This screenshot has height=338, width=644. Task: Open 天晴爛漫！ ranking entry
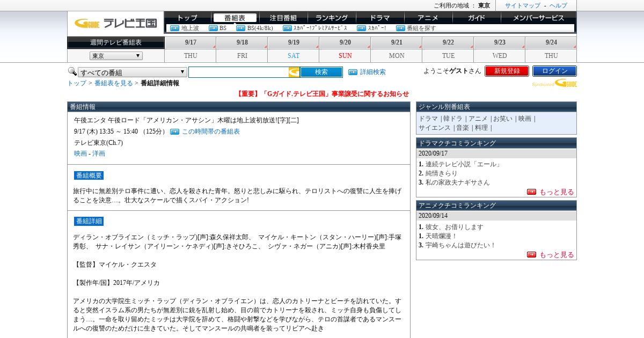[x=442, y=236]
